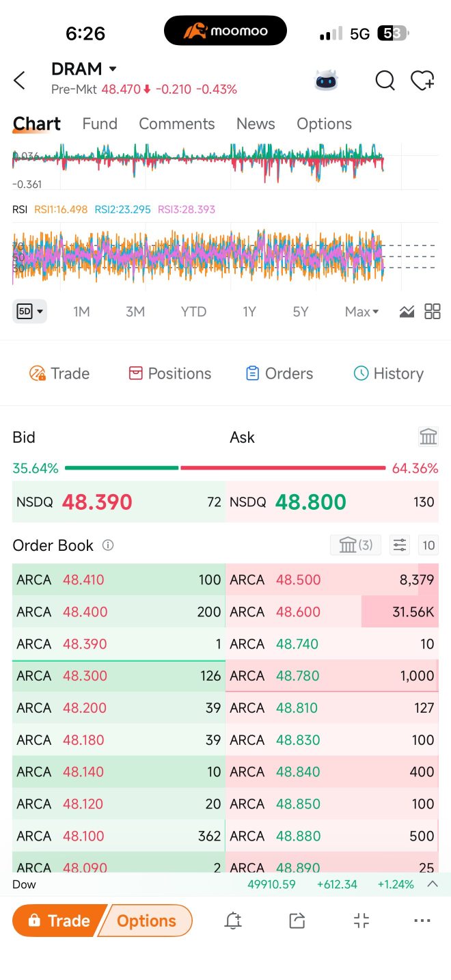Expand the DRAM ticker dropdown arrow
Viewport: 451px width, 980px height.
coord(113,69)
